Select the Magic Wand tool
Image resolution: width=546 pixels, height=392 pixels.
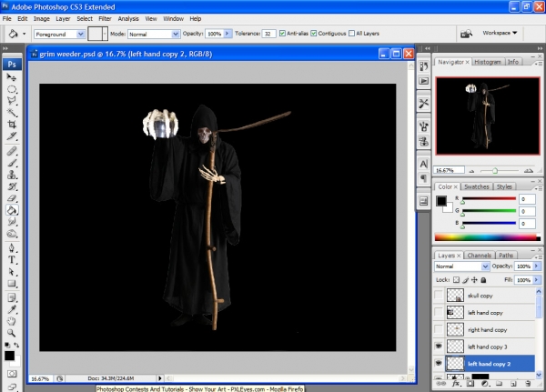(x=12, y=113)
